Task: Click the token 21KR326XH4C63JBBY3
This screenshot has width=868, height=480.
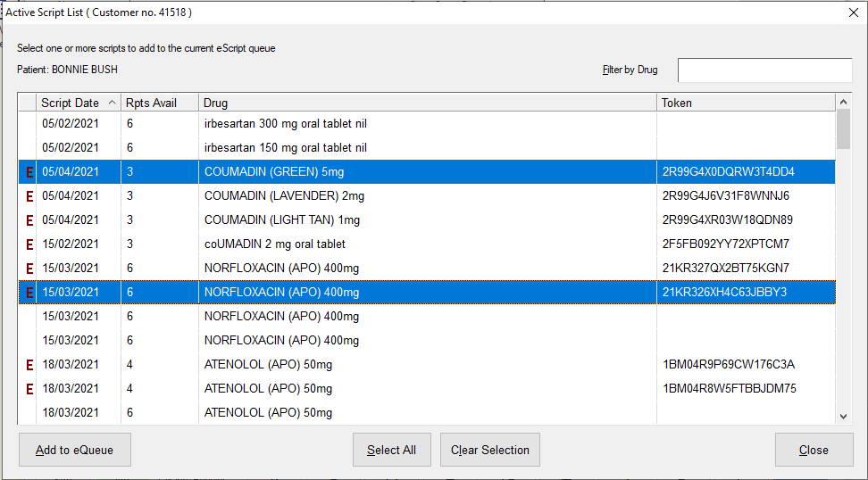Action: [724, 292]
